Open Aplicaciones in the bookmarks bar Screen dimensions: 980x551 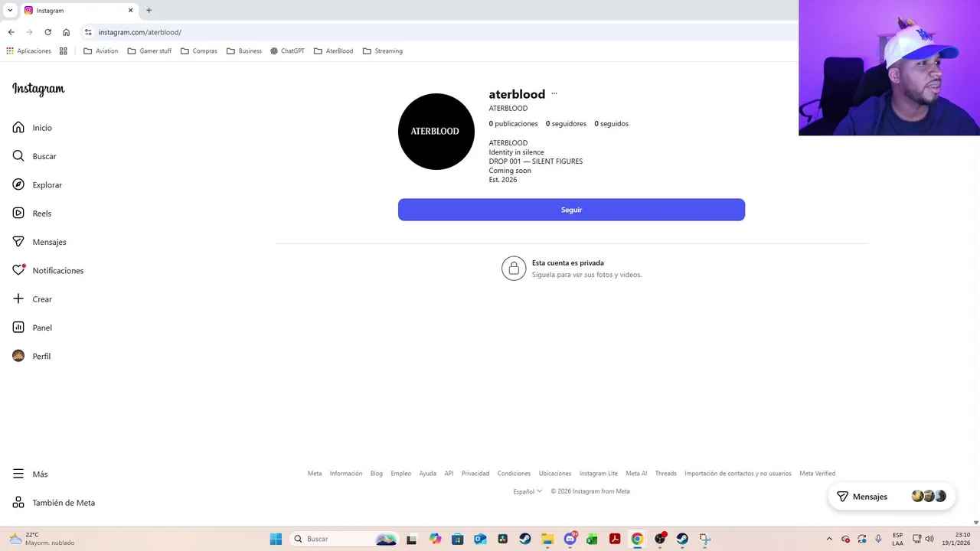[28, 51]
